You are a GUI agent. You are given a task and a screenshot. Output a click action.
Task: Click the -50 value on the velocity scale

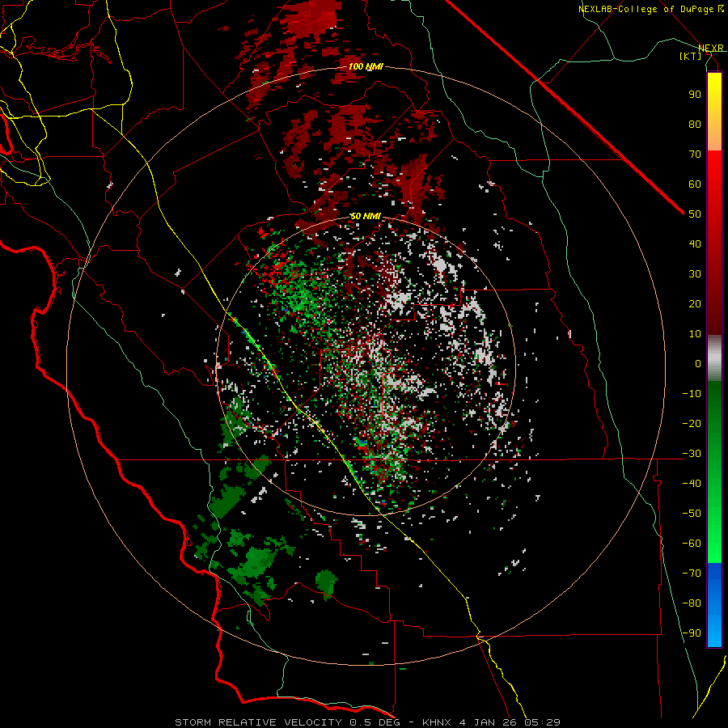(692, 514)
